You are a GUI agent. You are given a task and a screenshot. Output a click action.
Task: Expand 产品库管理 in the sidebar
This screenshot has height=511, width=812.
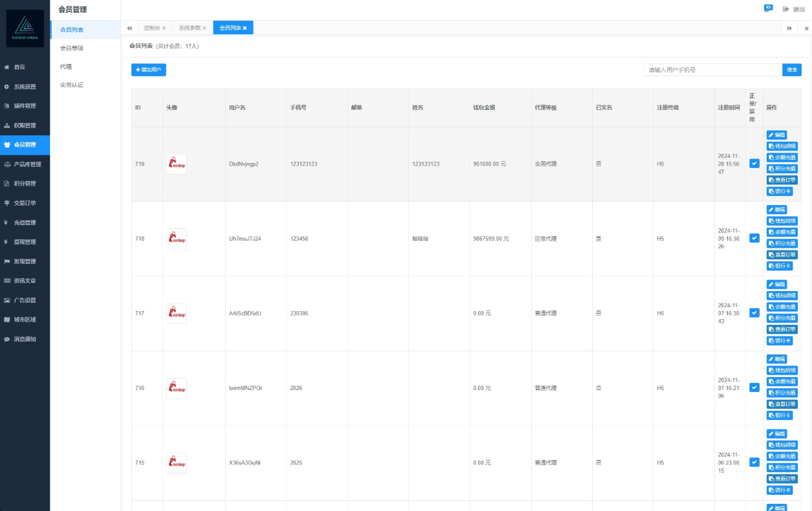pos(27,164)
